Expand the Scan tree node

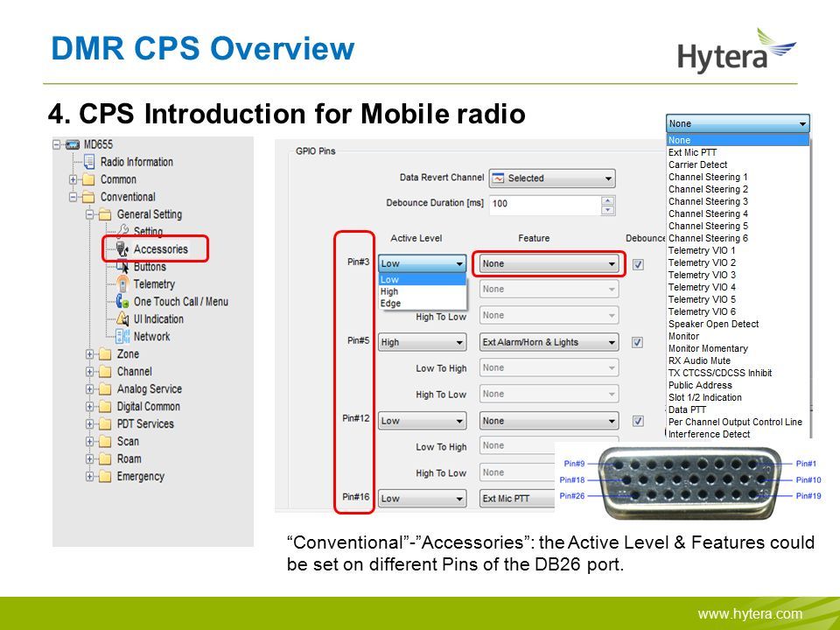(x=89, y=442)
